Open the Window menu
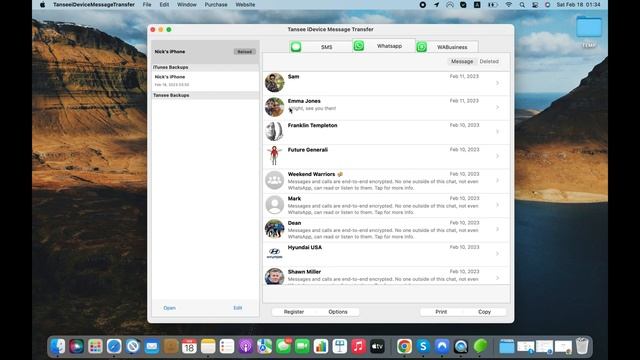The width and height of the screenshot is (640, 360). pyautogui.click(x=187, y=4)
